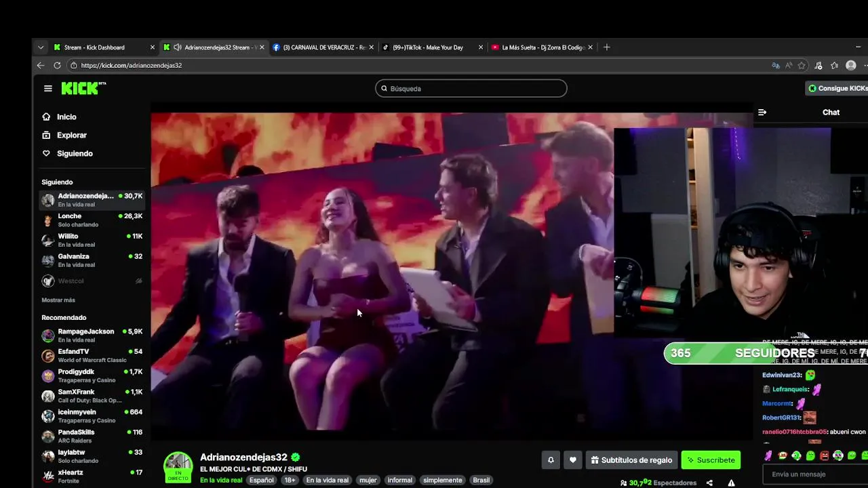Follow channel with the heart icon
Screen dimensions: 868x488
pos(573,460)
